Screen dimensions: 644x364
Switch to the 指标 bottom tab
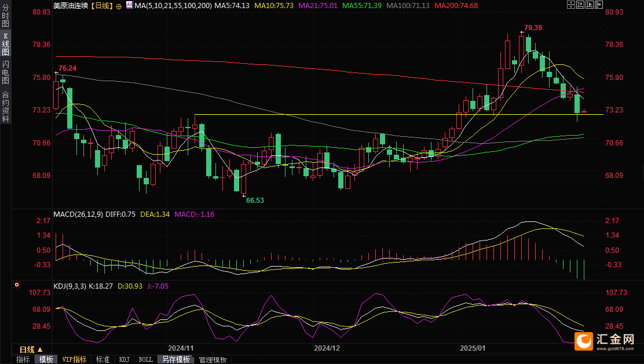(23, 359)
